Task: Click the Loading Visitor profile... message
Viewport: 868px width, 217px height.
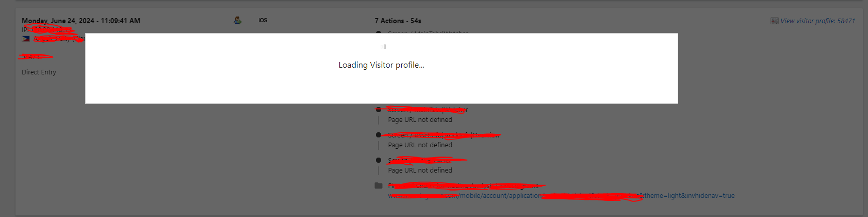Action: (x=381, y=65)
